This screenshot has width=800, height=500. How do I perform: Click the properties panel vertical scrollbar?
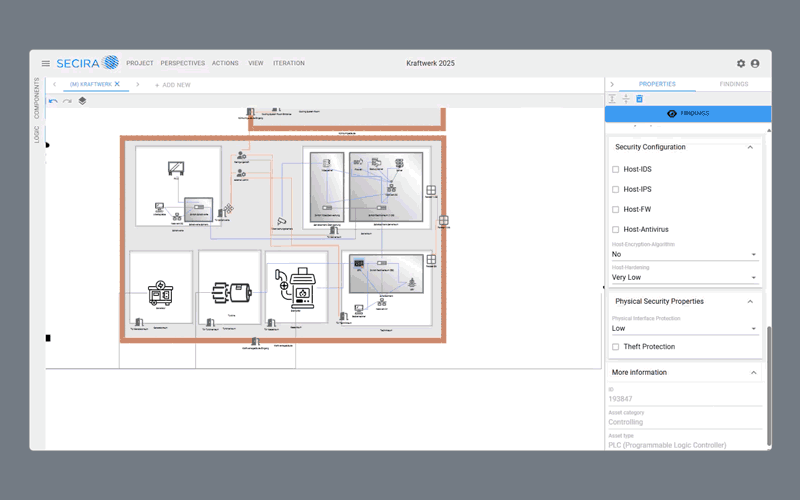pos(769,385)
